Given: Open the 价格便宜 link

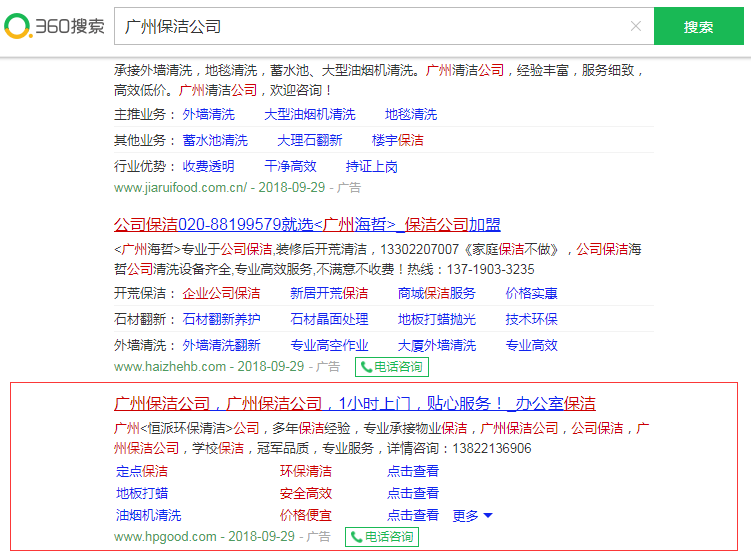Looking at the screenshot, I should tap(306, 515).
